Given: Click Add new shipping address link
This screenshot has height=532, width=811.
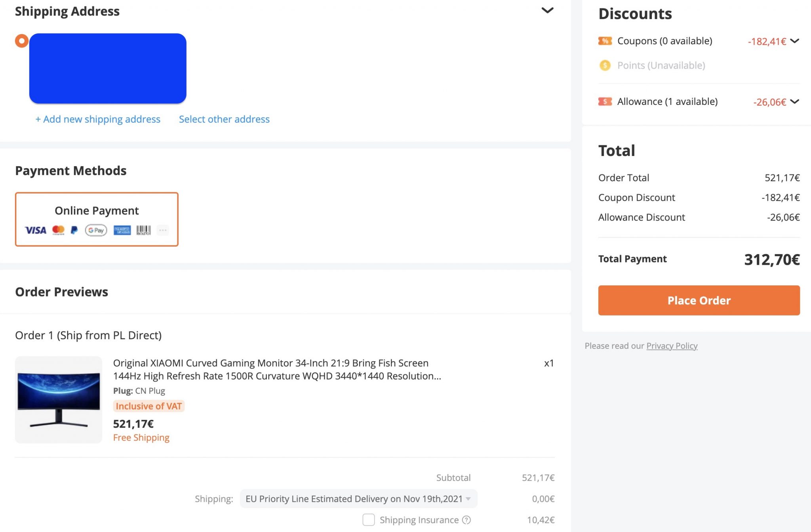Looking at the screenshot, I should point(98,119).
